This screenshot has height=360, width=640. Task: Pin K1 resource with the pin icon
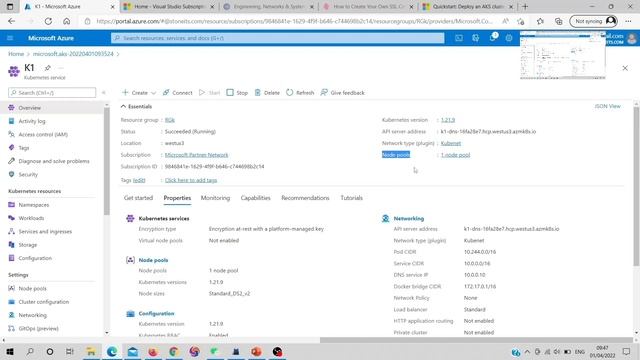[x=48, y=68]
